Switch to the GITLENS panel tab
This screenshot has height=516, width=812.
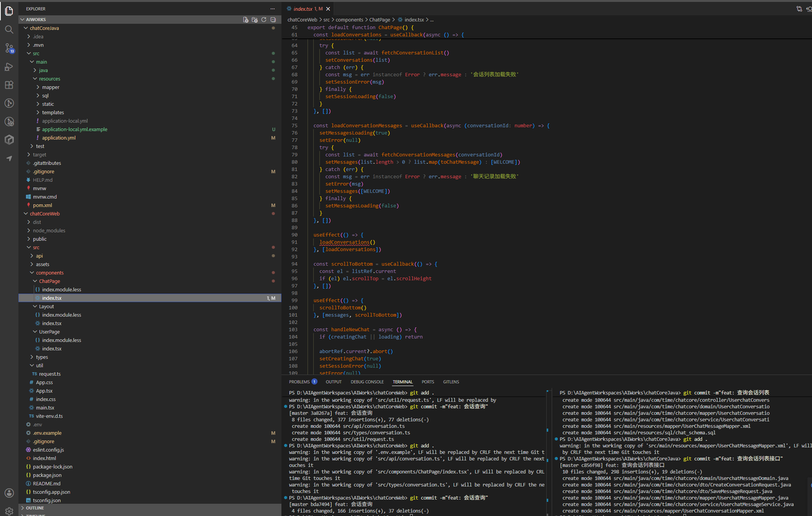[x=451, y=382]
